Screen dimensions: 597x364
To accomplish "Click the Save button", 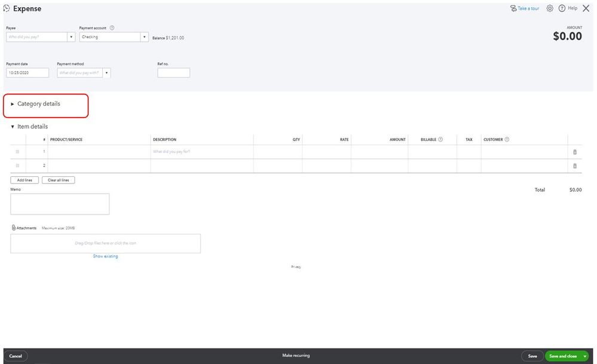I will pyautogui.click(x=532, y=356).
